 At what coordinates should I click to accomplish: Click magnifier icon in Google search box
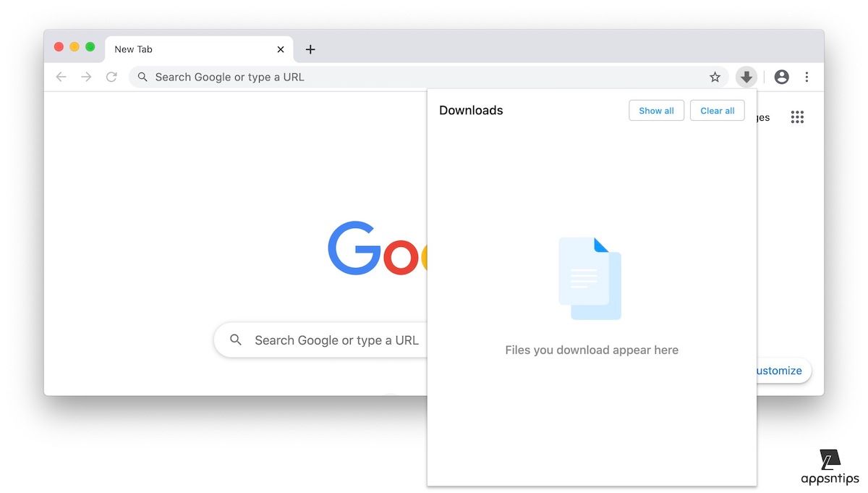[236, 340]
